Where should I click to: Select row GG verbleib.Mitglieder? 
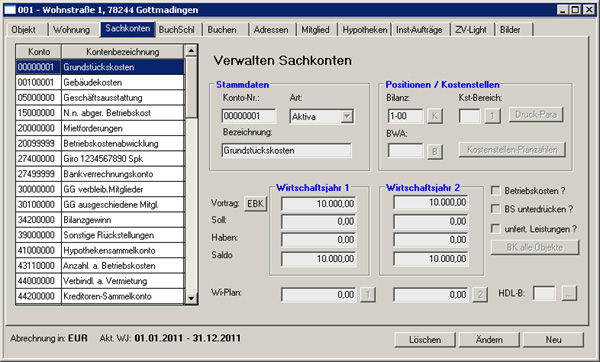(x=100, y=189)
